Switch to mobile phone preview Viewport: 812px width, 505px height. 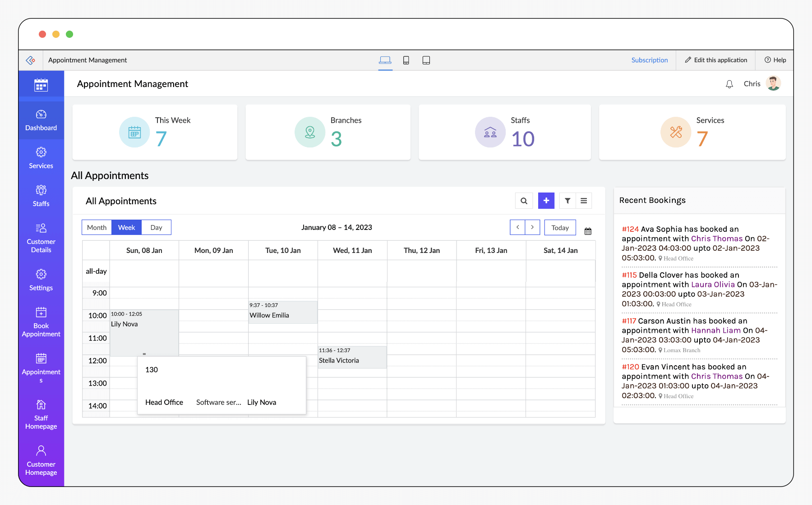(406, 60)
